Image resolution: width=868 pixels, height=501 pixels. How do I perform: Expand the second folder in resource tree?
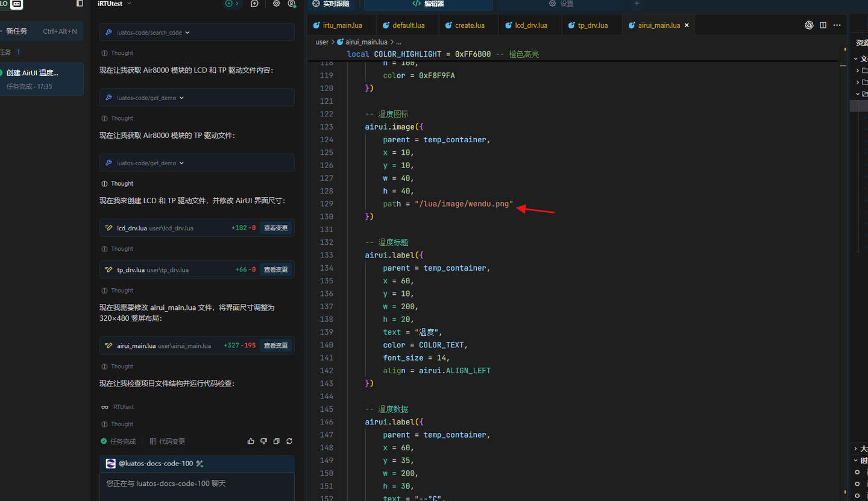(x=858, y=82)
